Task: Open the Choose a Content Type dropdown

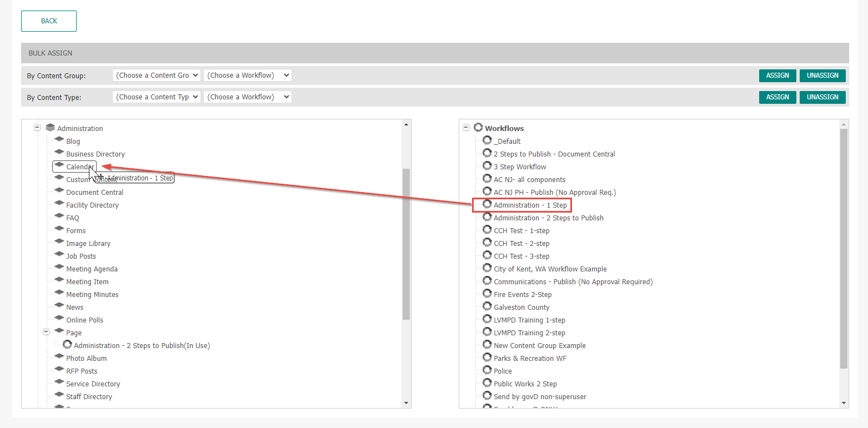Action: [156, 96]
